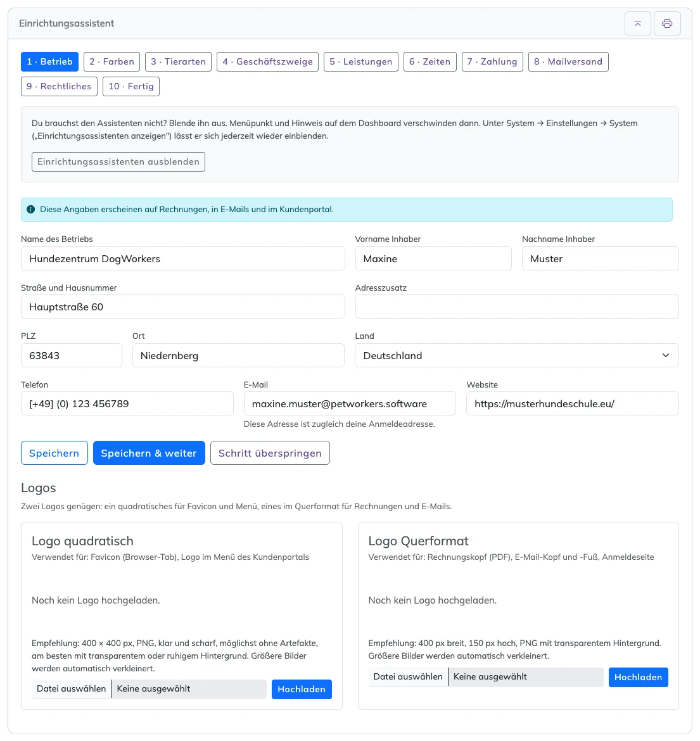Viewport: 700px width, 741px height.
Task: Print the setup wizard page
Action: click(667, 23)
